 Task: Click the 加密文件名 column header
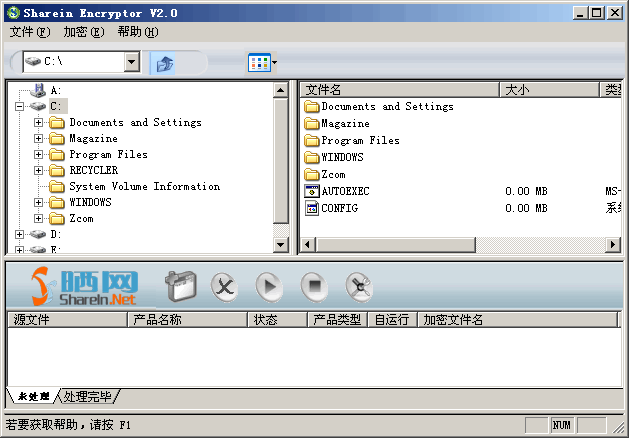point(517,320)
